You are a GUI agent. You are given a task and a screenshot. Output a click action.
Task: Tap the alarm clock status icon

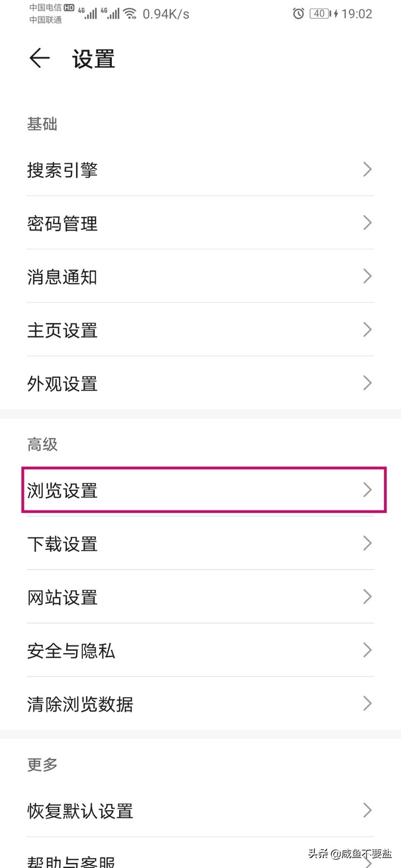299,13
